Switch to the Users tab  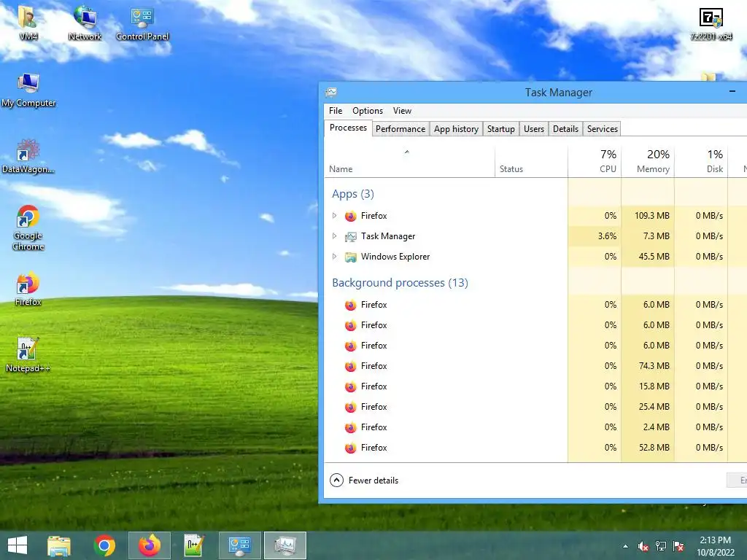(533, 129)
